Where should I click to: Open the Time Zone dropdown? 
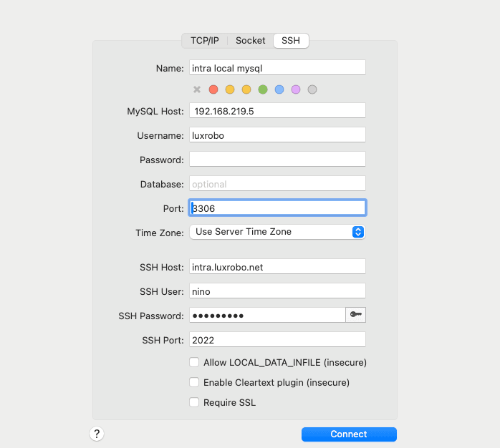pos(277,232)
